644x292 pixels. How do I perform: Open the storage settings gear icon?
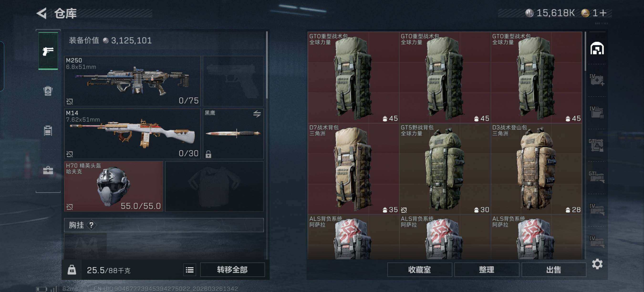[597, 264]
